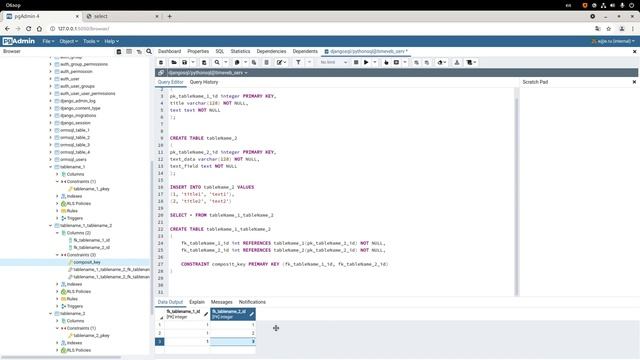
Task: Collapse the tablename_1_tablename_2 tree node
Action: coord(51,226)
